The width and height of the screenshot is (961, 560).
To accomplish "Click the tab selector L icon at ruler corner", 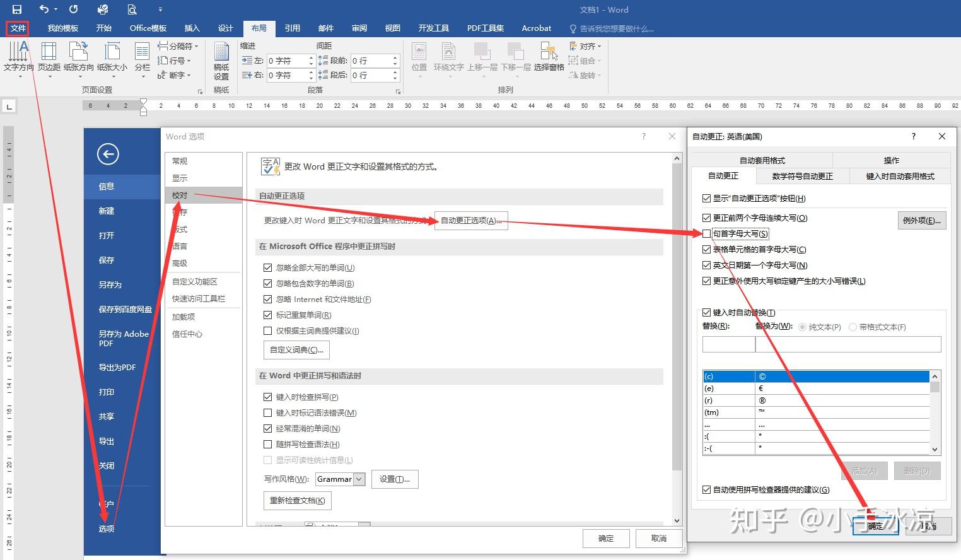I will tap(8, 107).
